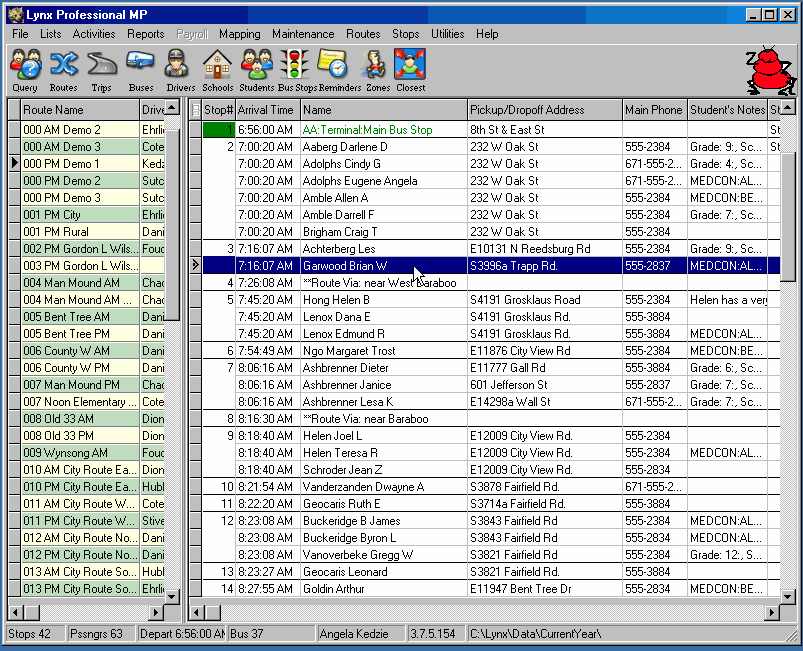Click right arrow of route list horizontal scrollbar
Image resolution: width=803 pixels, height=651 pixels.
pyautogui.click(x=156, y=612)
